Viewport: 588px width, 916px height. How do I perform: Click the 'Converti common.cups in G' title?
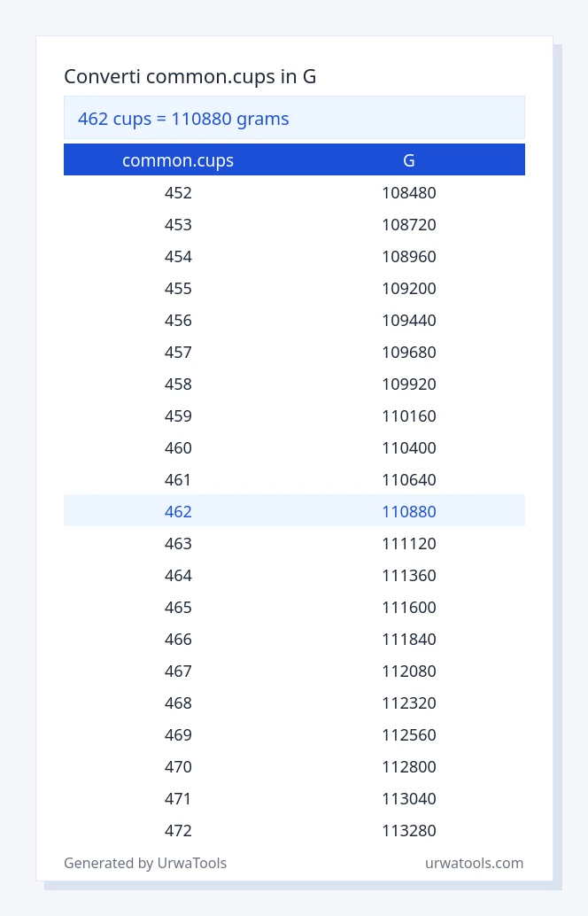[x=190, y=76]
